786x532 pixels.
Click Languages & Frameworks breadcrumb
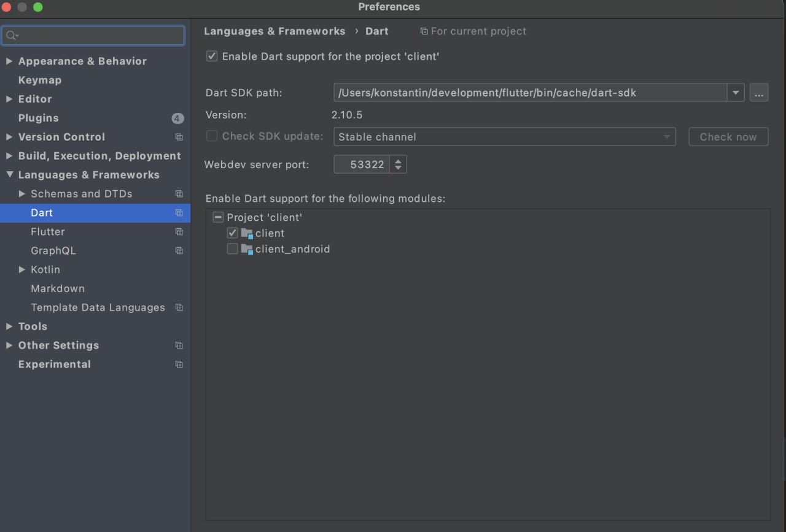tap(274, 31)
